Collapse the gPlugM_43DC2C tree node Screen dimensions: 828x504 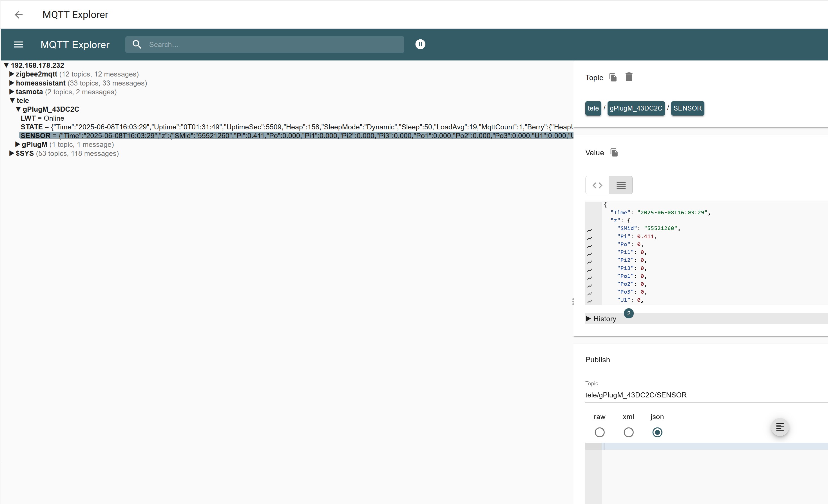(18, 109)
